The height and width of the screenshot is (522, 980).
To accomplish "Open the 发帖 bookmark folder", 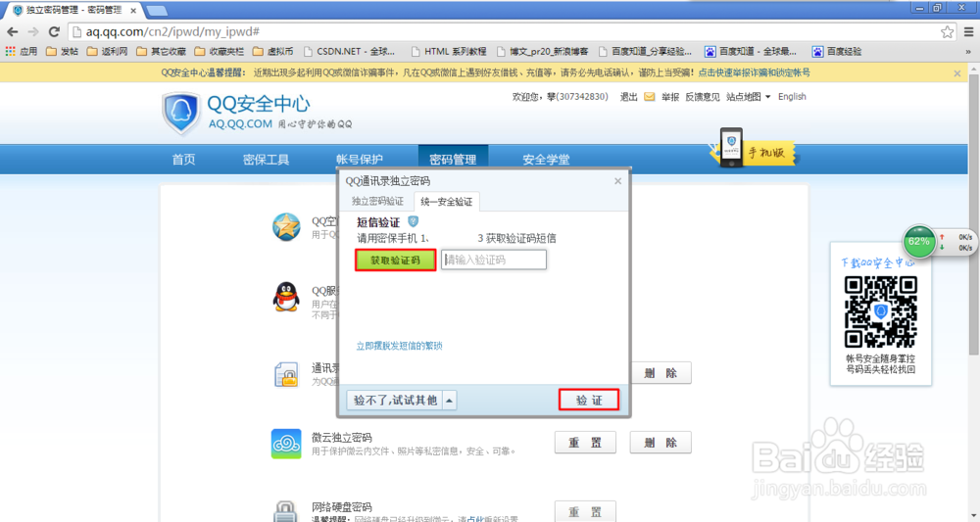I will pos(63,51).
